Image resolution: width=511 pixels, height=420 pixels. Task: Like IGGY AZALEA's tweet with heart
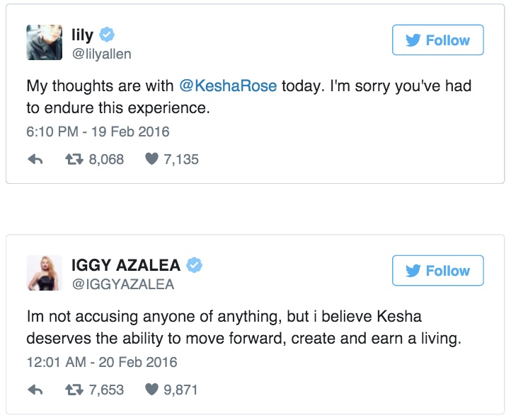tap(151, 390)
